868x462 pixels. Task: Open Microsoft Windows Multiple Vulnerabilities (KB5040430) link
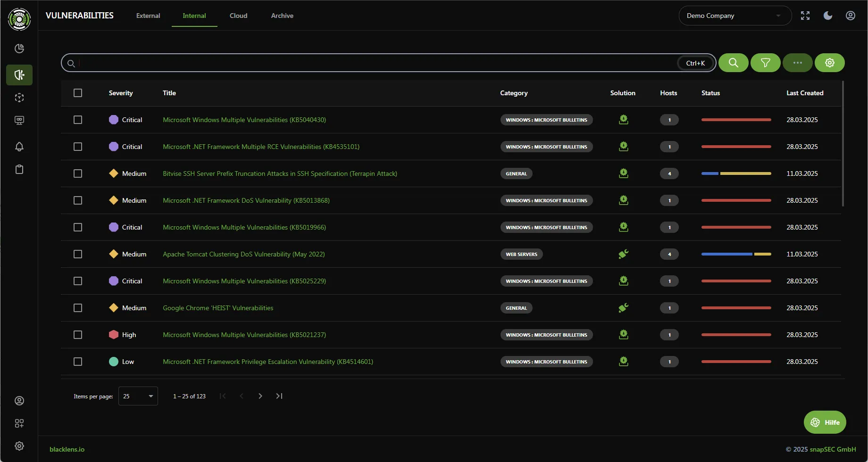pyautogui.click(x=244, y=120)
